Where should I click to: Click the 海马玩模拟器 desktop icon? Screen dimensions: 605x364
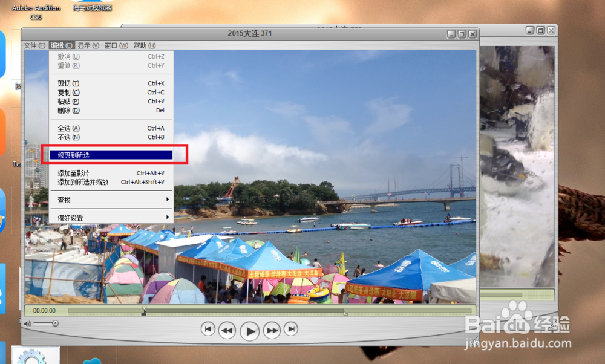(x=92, y=6)
